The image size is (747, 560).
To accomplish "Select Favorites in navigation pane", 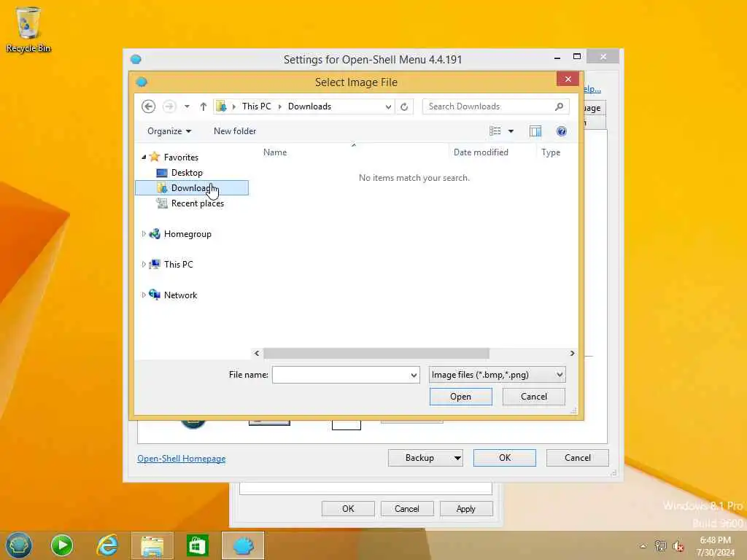I will coord(181,157).
